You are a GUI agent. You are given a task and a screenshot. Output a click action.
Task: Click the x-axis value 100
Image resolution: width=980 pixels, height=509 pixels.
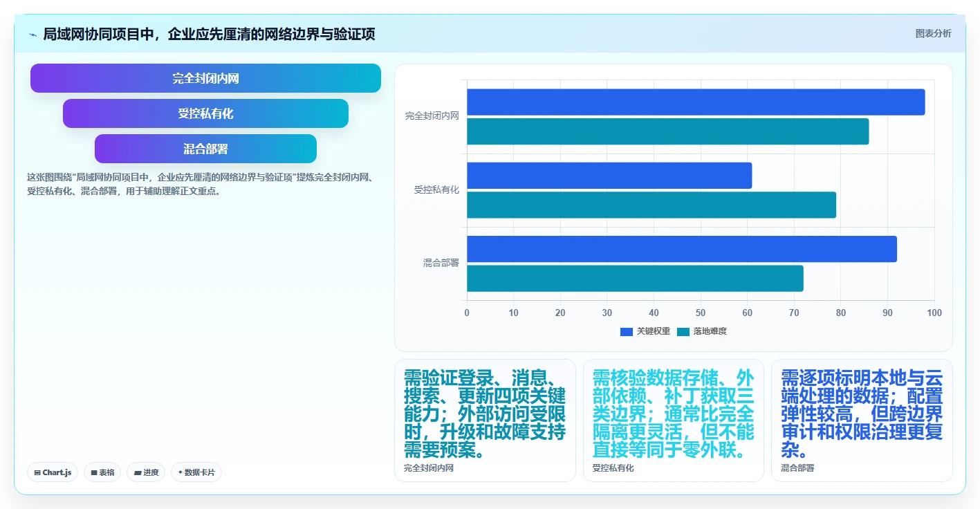click(934, 313)
